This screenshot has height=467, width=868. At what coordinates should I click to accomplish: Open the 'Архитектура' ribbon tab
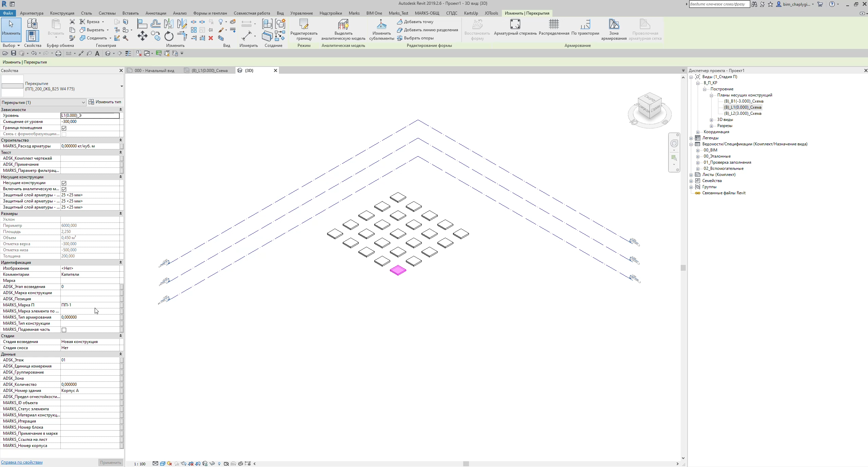pos(32,13)
